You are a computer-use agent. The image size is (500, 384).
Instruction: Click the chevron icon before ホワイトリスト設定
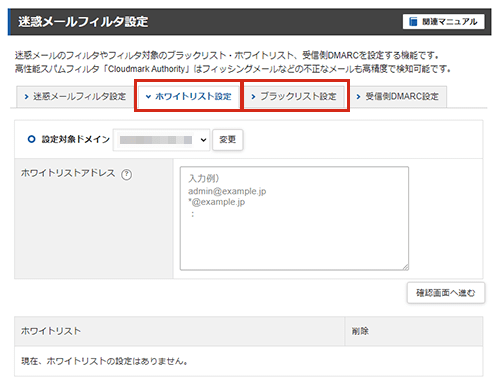148,97
